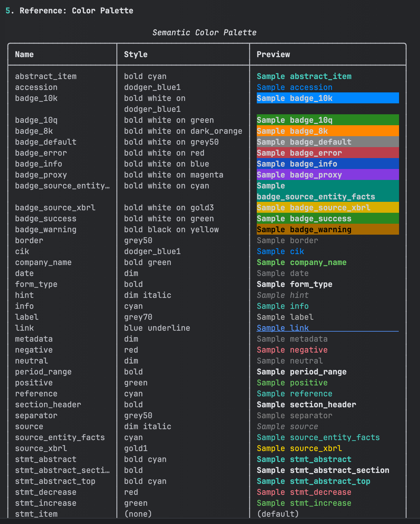
Task: Select the orange badge_8k sample swatch
Action: point(328,131)
